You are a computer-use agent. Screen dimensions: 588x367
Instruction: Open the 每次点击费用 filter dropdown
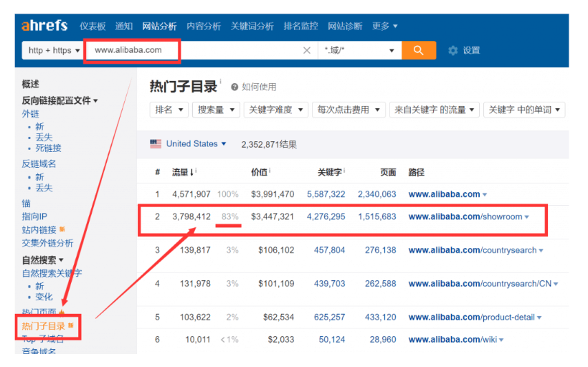tap(348, 110)
